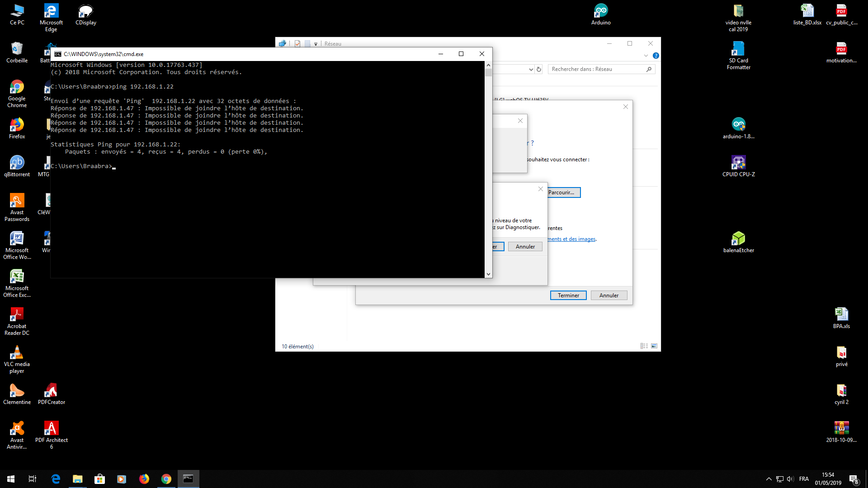The image size is (868, 488).
Task: Open File Explorer from the taskbar
Action: [x=78, y=479]
